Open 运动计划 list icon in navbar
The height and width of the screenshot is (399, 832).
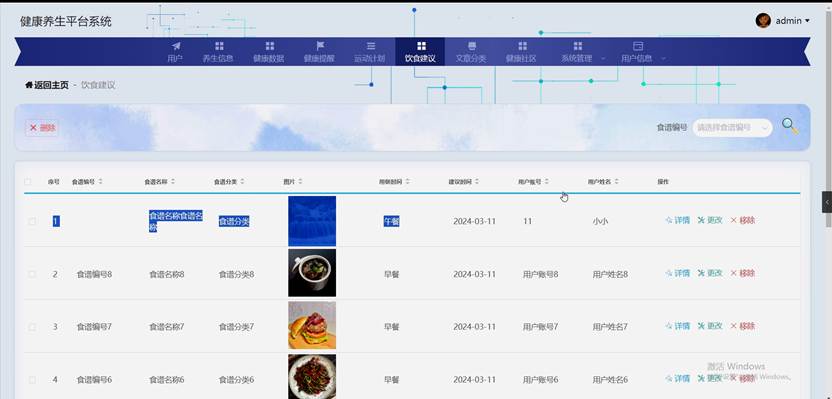coord(371,46)
